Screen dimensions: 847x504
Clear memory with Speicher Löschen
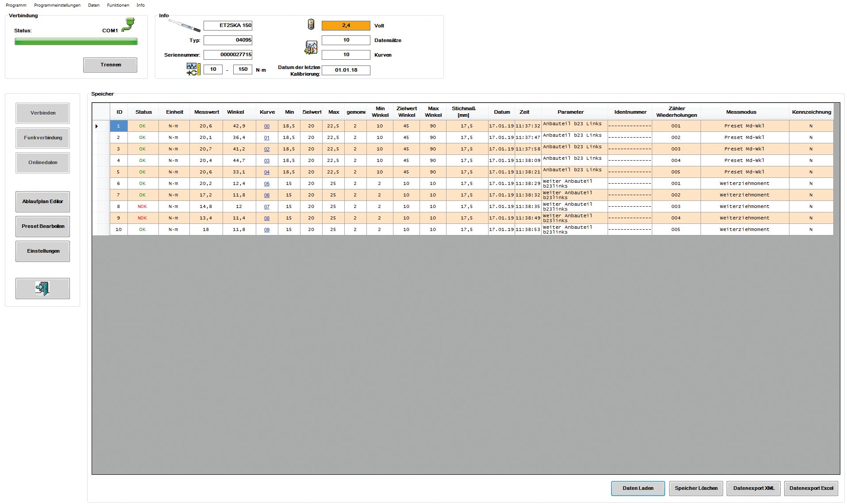coord(696,488)
